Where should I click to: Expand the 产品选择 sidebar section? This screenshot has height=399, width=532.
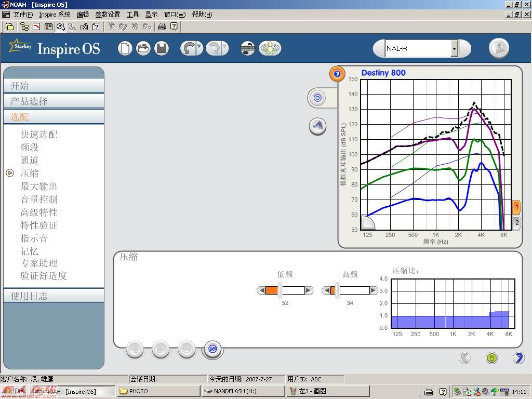point(54,101)
